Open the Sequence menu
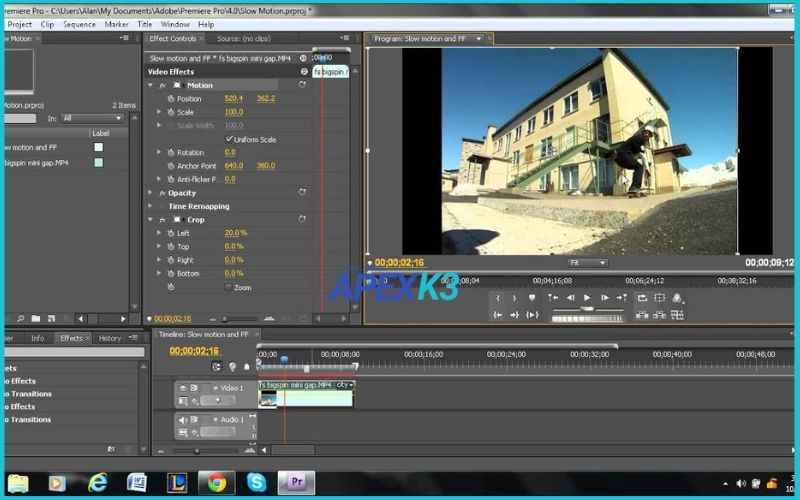Viewport: 800px width, 500px height. [79, 24]
